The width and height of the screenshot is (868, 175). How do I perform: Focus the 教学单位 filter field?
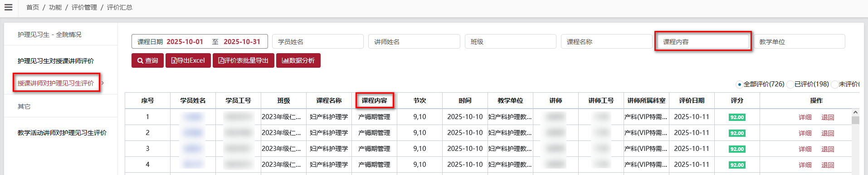tap(800, 41)
